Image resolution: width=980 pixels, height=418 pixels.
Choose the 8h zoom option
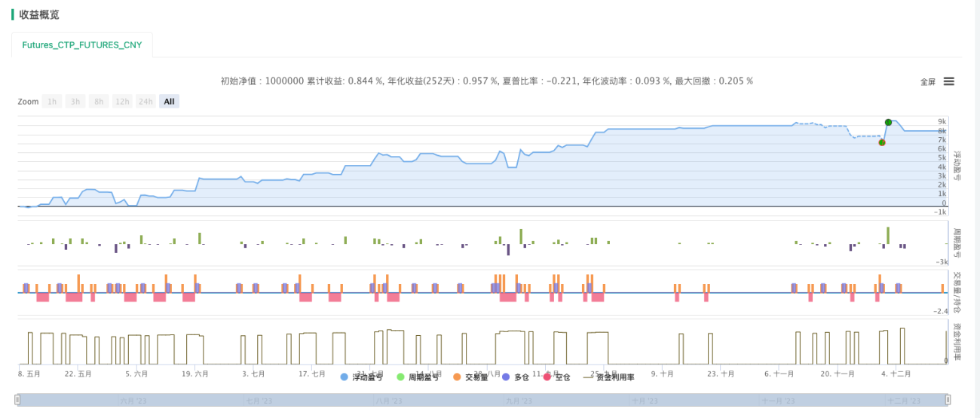[98, 102]
